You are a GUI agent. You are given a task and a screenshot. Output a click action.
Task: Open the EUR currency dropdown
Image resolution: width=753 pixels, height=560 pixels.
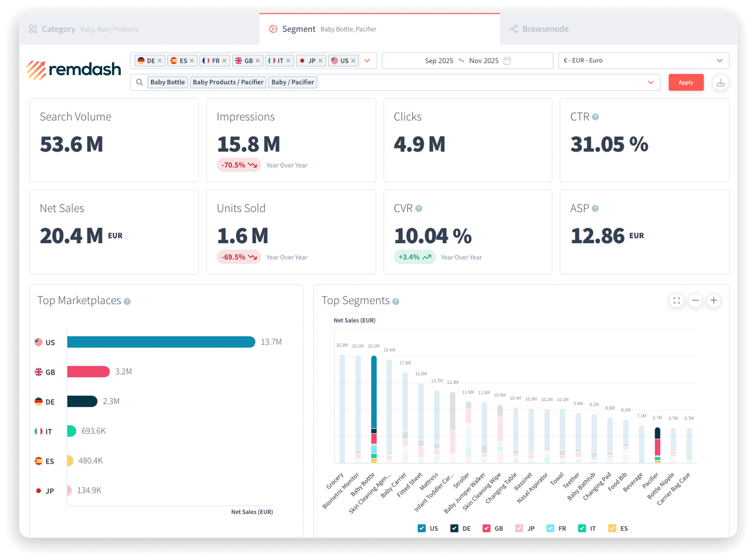719,61
